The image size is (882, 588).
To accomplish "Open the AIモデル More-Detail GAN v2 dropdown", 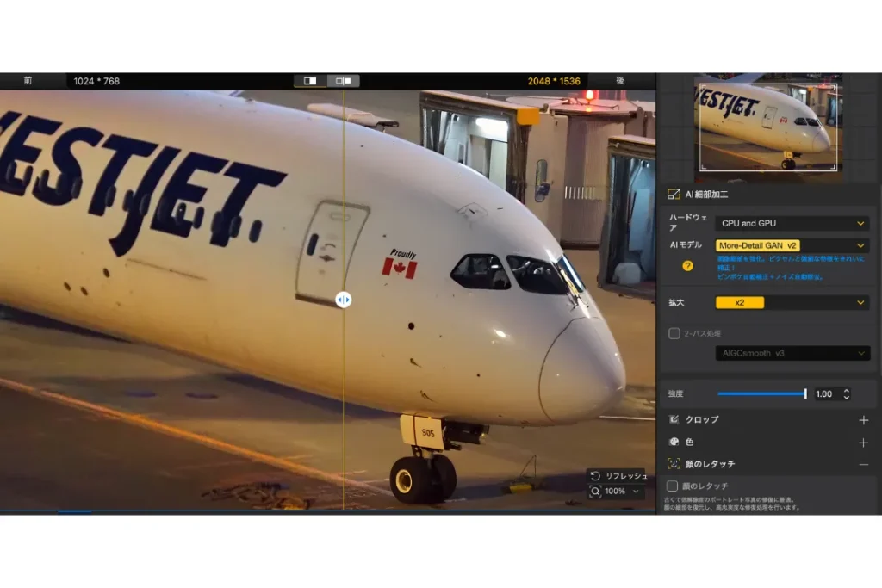I will (x=792, y=245).
